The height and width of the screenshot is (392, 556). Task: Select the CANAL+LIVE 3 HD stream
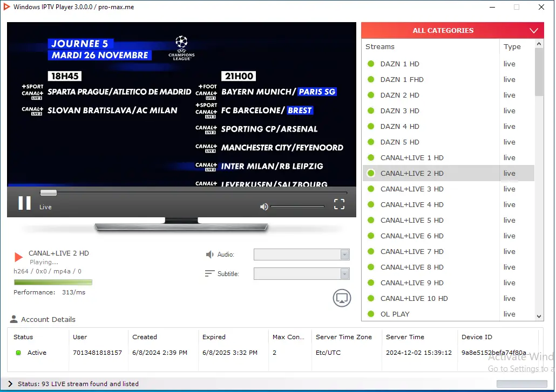click(x=448, y=189)
